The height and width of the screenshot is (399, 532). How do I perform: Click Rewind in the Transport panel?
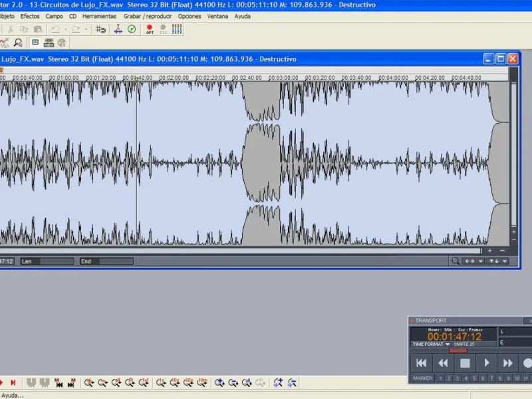(x=443, y=363)
